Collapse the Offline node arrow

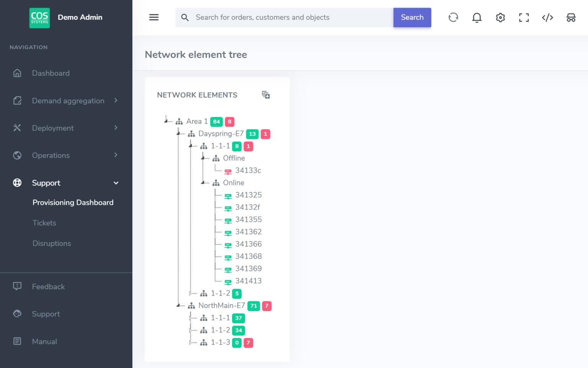coord(203,158)
